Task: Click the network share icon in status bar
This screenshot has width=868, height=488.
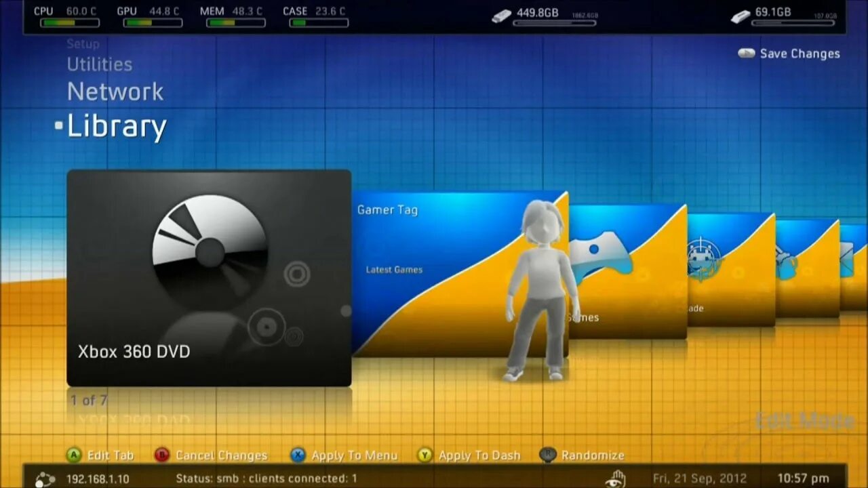Action: point(45,479)
